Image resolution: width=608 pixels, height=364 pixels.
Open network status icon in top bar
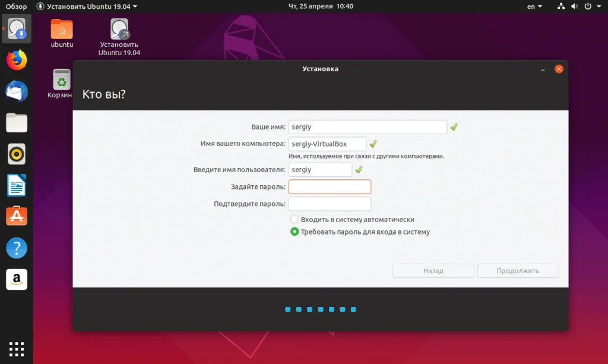coord(560,6)
